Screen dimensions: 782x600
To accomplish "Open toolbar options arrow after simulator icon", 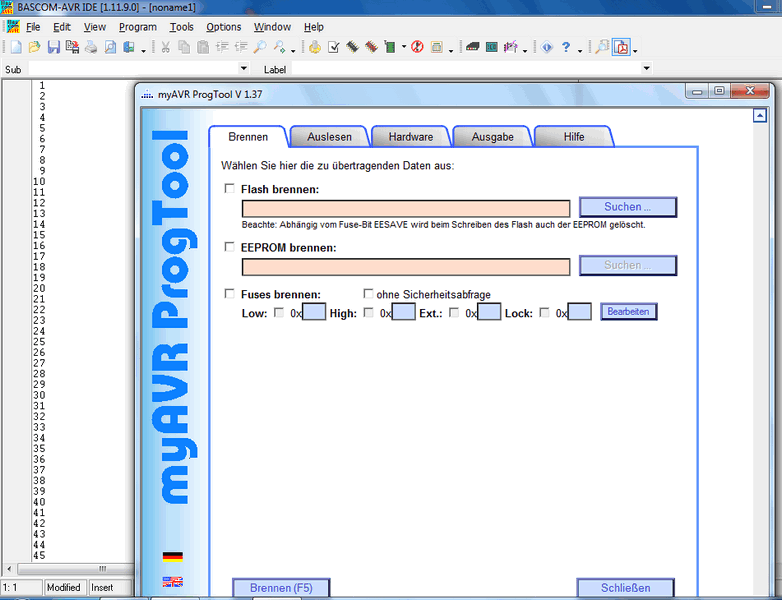I will pyautogui.click(x=450, y=50).
